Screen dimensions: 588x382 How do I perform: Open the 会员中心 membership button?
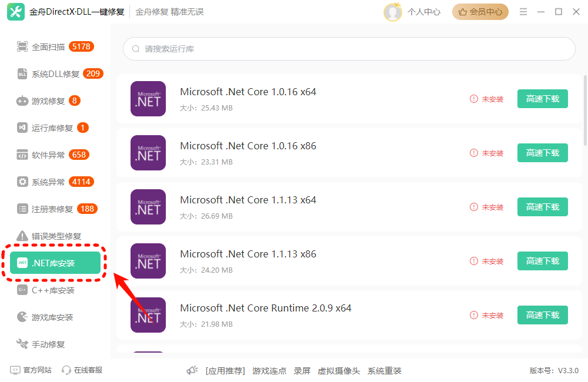(x=480, y=12)
